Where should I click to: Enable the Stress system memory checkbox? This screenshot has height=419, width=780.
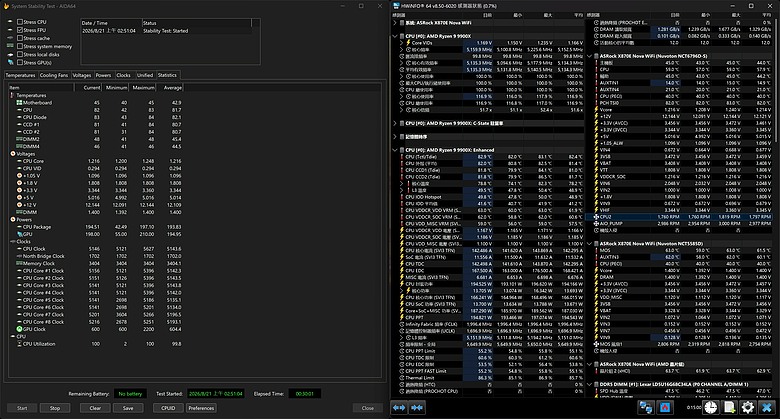pos(20,46)
